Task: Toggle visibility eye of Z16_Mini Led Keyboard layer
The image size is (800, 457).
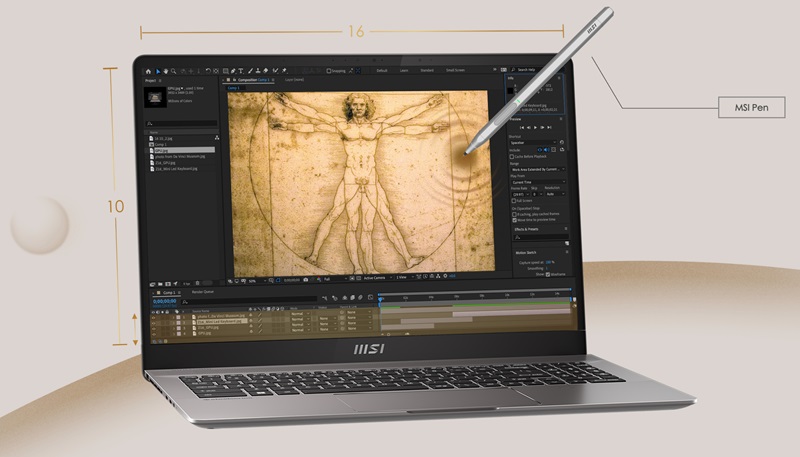Action: (153, 323)
